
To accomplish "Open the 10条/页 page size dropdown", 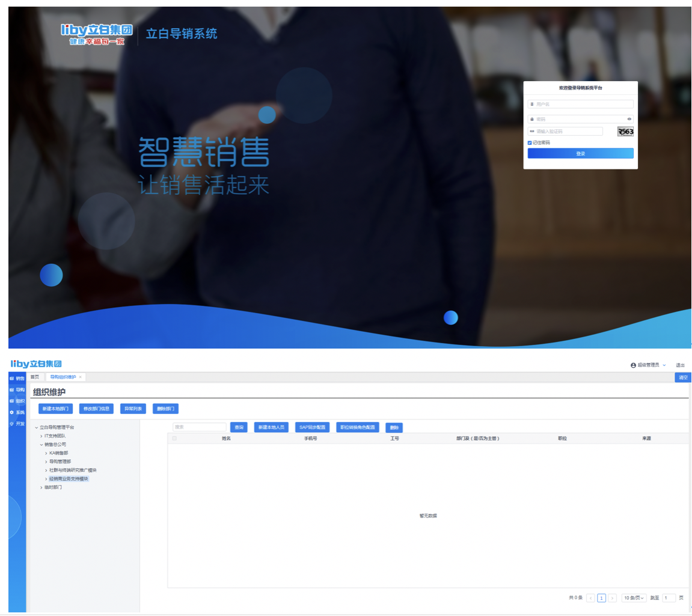I will click(634, 598).
